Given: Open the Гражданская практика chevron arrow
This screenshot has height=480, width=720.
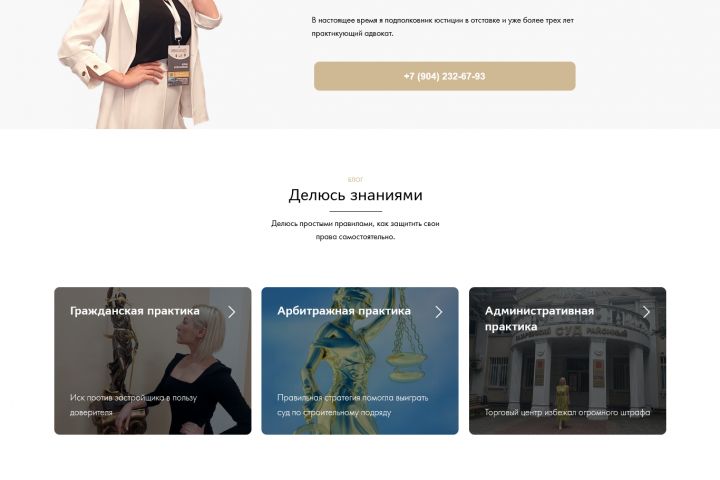Looking at the screenshot, I should pos(232,312).
